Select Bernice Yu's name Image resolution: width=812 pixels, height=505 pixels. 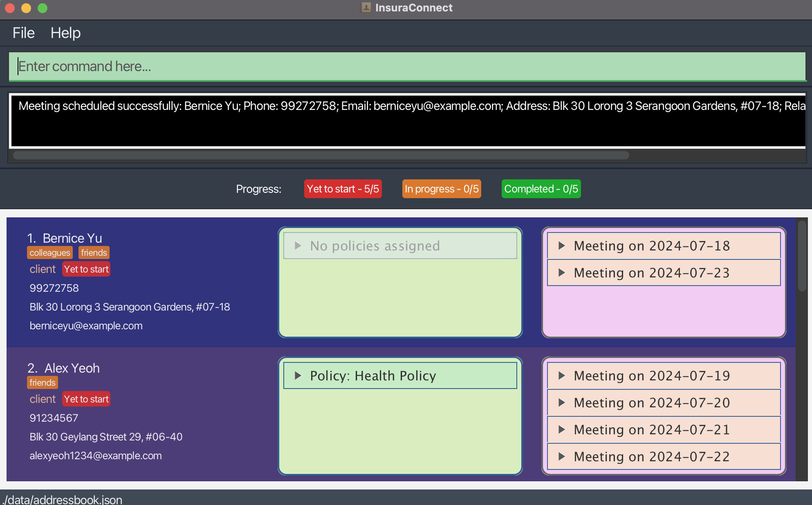[72, 238]
